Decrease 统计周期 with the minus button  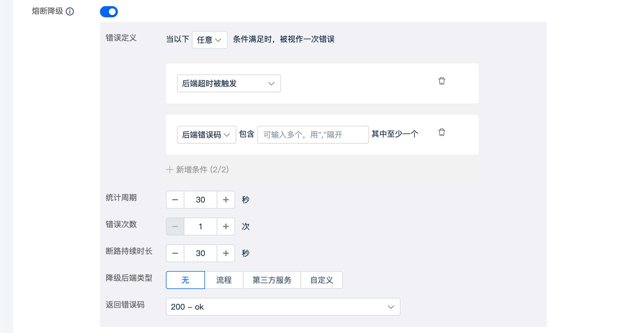click(175, 200)
